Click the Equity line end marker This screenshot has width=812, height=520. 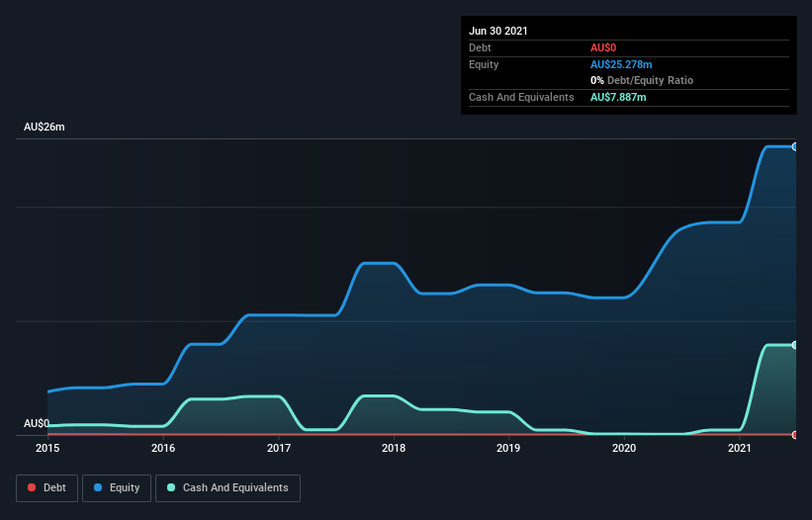click(x=795, y=147)
